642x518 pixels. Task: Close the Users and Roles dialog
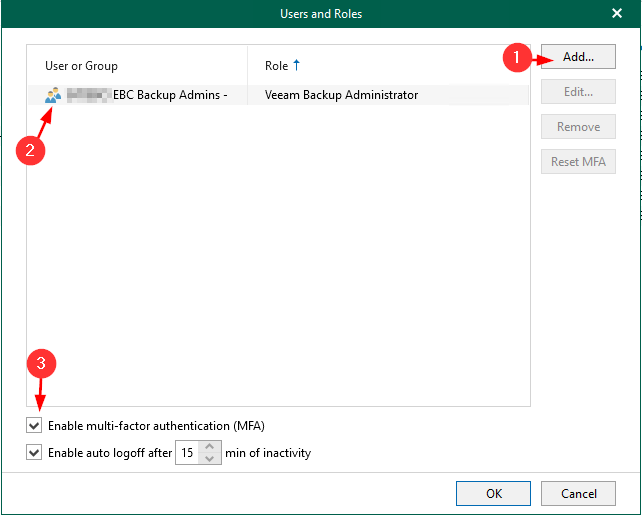pyautogui.click(x=617, y=13)
